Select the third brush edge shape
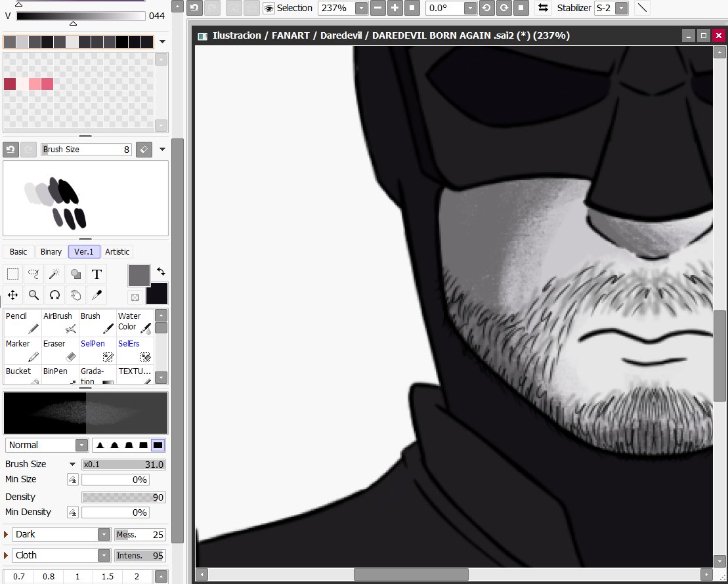The image size is (728, 584). point(129,445)
